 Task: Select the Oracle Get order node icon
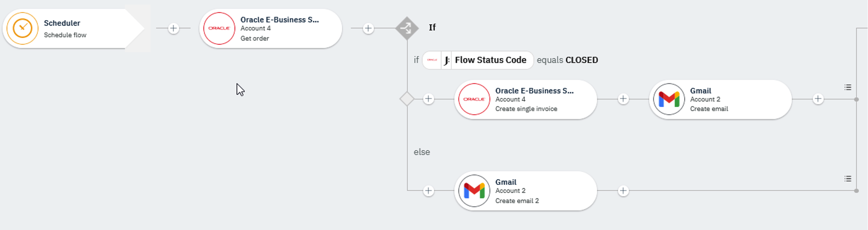pos(219,28)
